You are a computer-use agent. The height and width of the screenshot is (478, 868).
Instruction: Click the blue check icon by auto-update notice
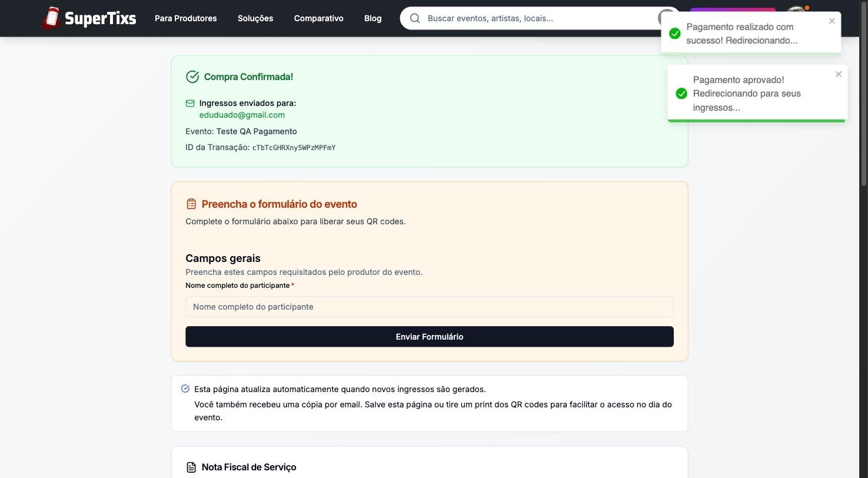(185, 389)
